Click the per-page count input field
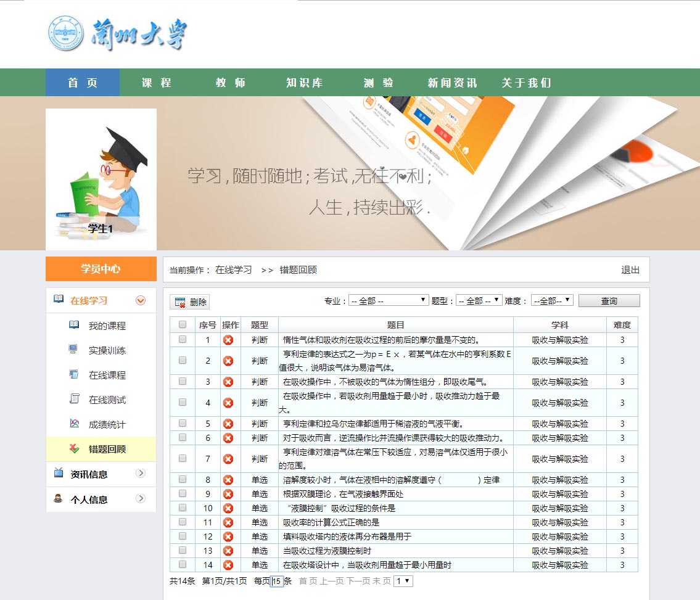 [277, 581]
